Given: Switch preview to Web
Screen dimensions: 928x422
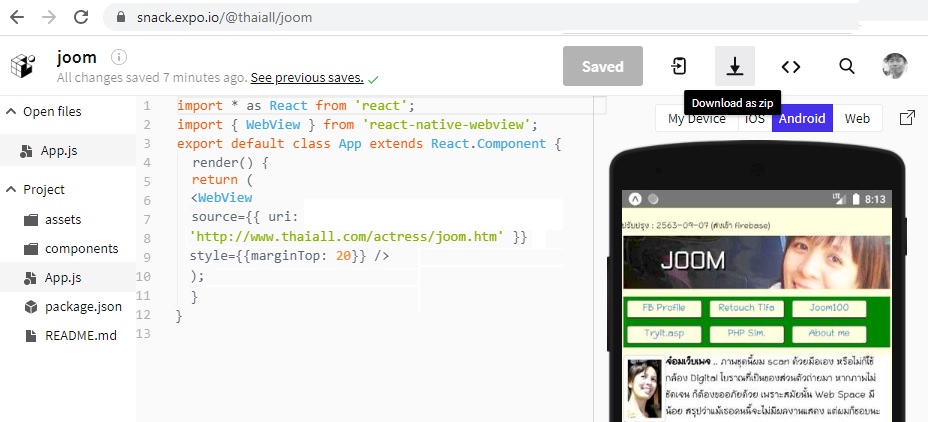Looking at the screenshot, I should click(857, 118).
